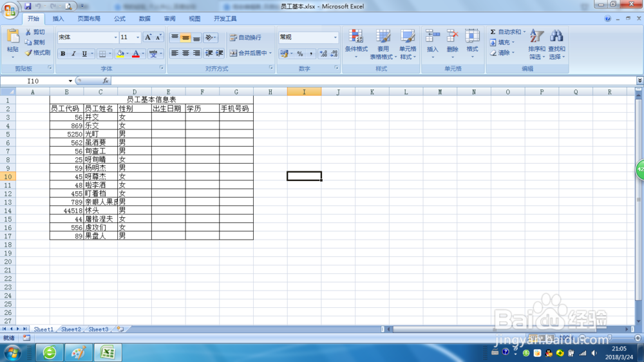
Task: Click Copy (复制) in clipboard group
Action: point(35,43)
